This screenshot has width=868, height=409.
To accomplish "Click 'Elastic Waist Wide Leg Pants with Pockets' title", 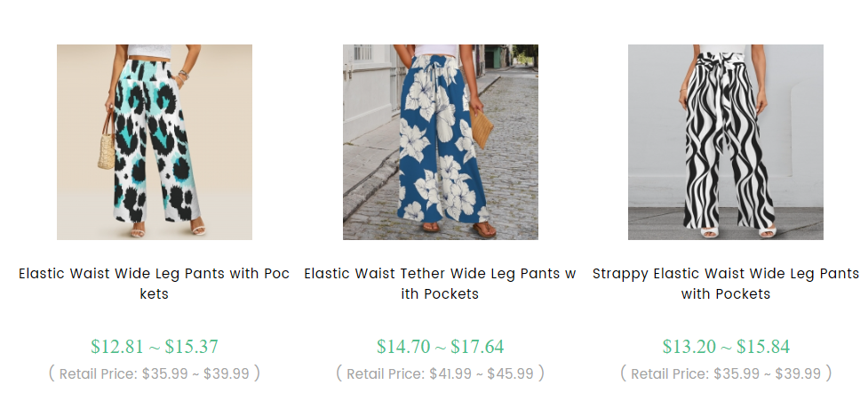I will [x=155, y=284].
